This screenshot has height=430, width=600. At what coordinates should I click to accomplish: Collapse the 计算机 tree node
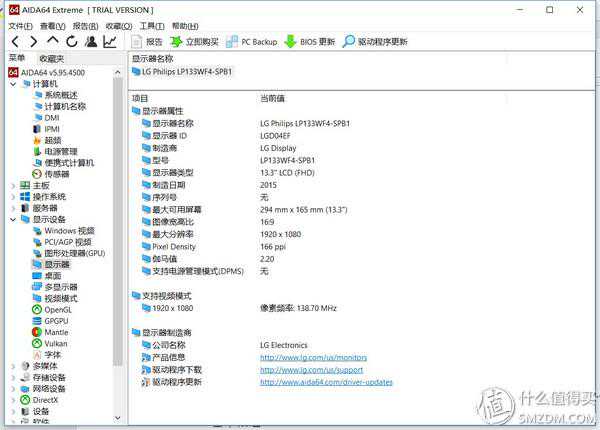pyautogui.click(x=12, y=84)
